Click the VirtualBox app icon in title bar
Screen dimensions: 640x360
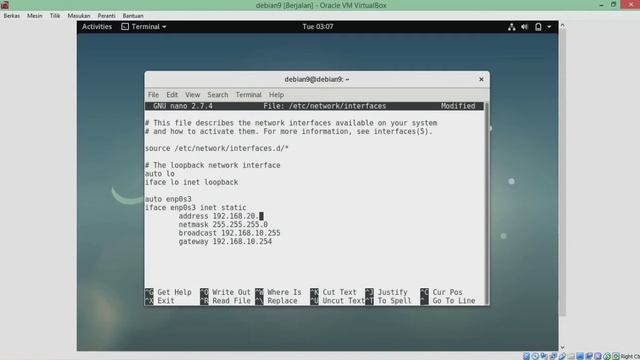point(5,5)
